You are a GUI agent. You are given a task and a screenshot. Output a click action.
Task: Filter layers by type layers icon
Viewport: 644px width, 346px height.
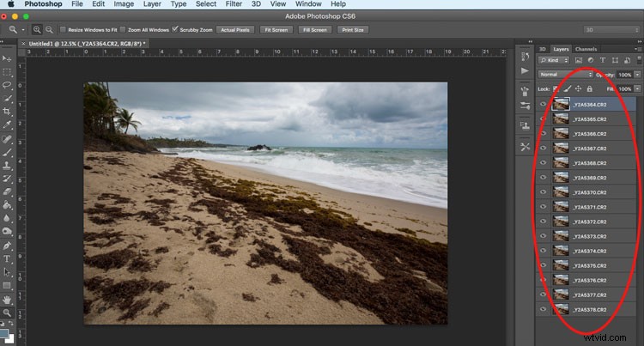point(603,60)
